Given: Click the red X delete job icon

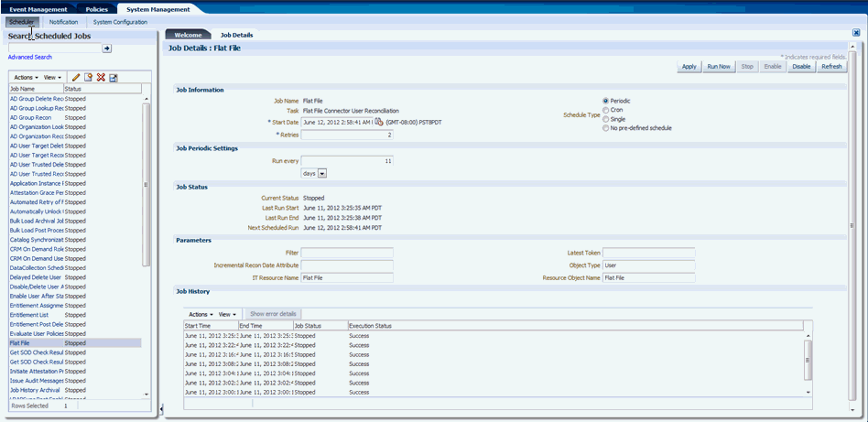Looking at the screenshot, I should point(101,78).
